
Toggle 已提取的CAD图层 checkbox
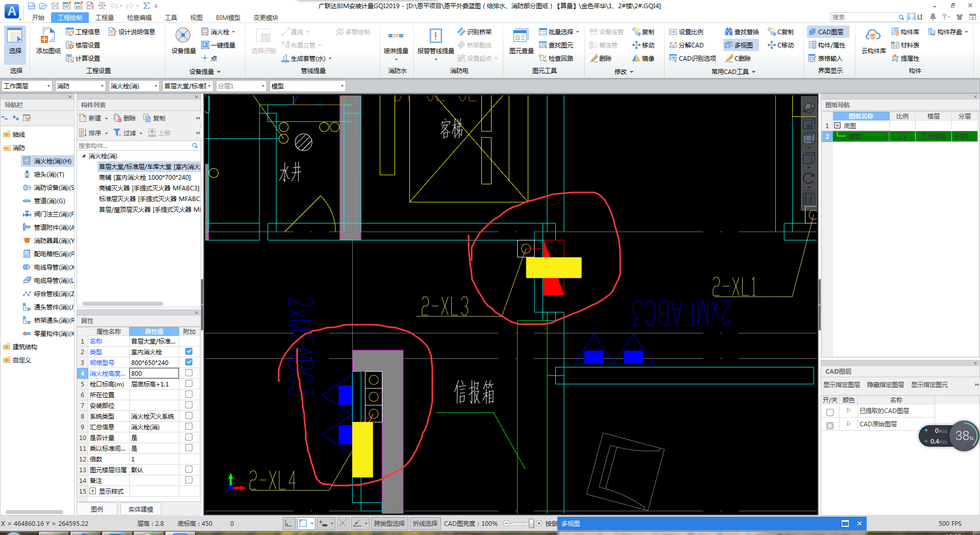[x=830, y=412]
